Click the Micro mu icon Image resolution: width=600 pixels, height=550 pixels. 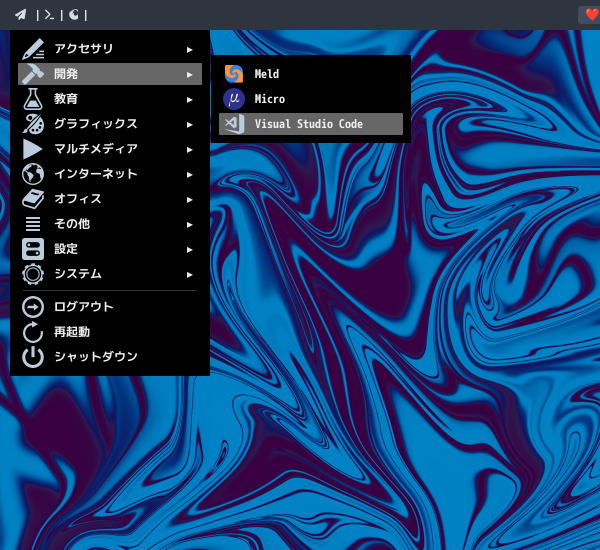234,99
